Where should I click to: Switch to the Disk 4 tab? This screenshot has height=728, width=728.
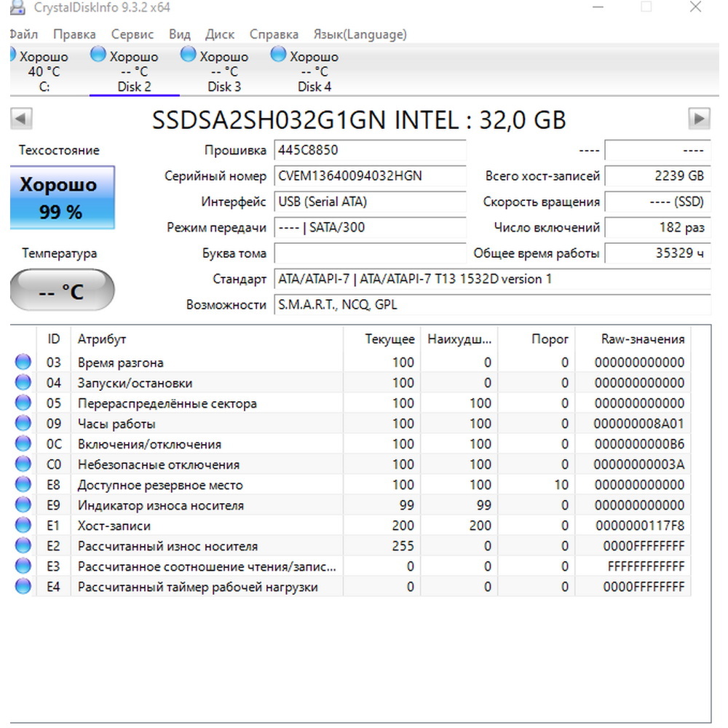314,71
